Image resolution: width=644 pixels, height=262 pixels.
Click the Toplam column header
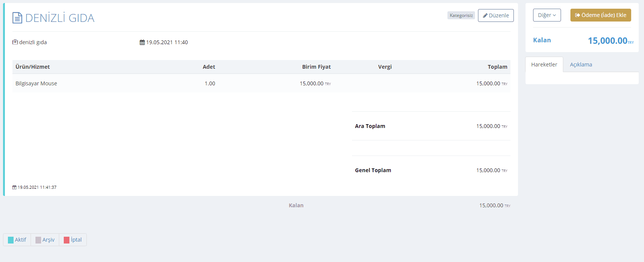[497, 67]
